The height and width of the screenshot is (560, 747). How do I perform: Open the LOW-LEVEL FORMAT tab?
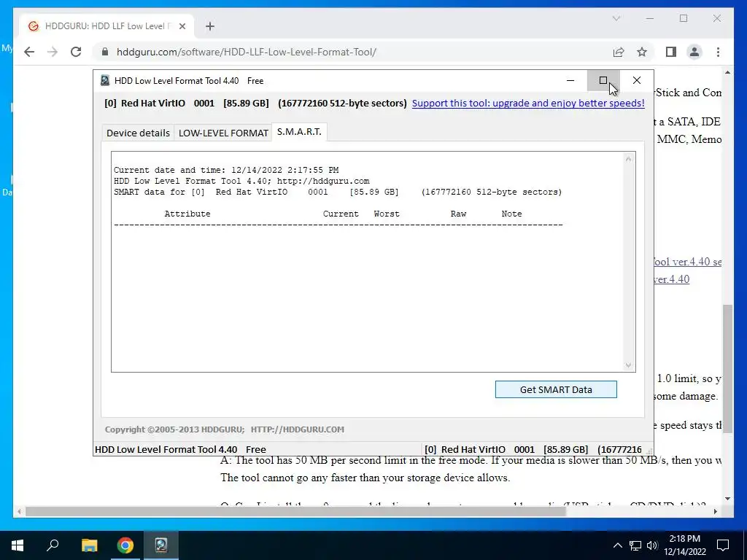(223, 133)
